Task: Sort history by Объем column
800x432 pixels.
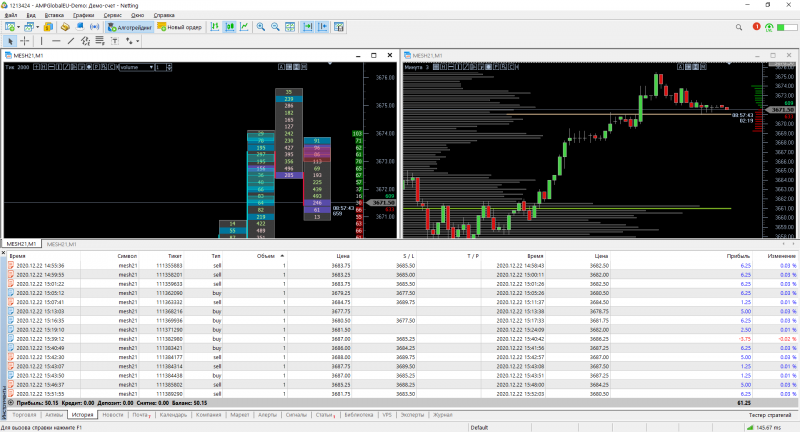Action: point(265,256)
